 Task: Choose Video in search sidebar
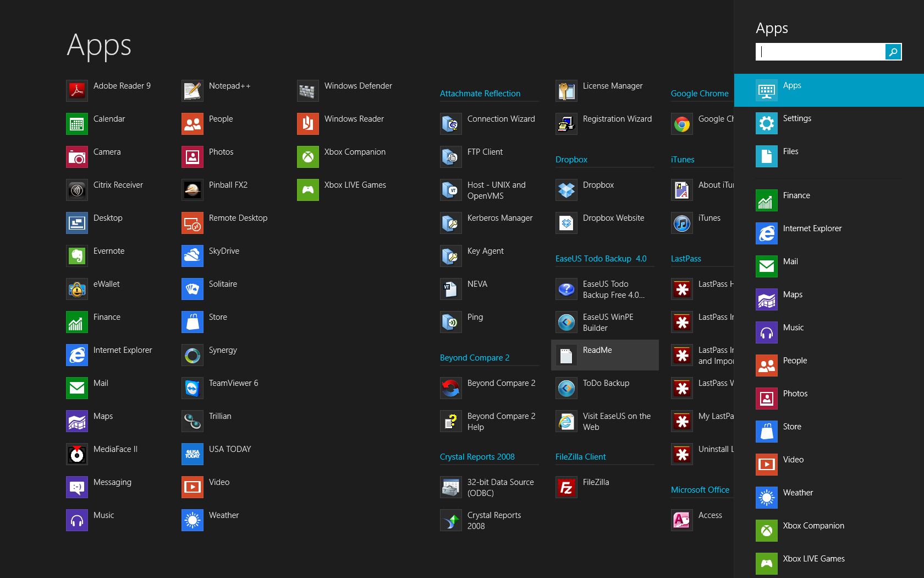829,465
